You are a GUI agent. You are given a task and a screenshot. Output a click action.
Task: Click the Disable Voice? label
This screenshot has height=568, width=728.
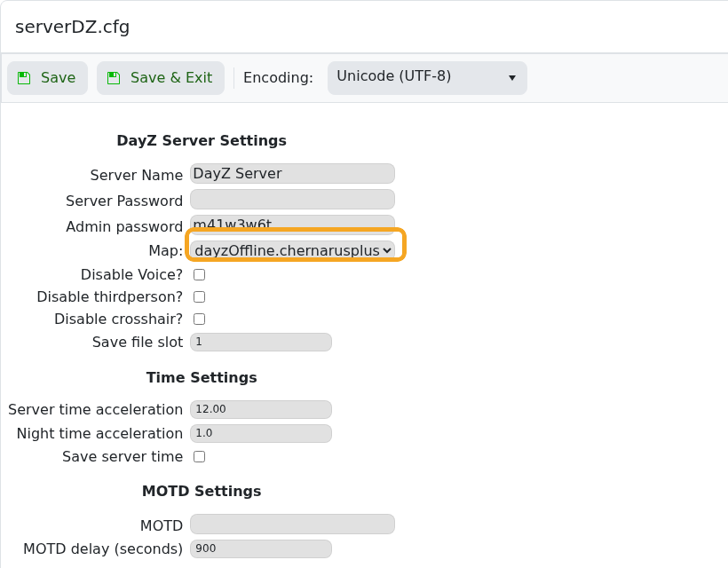tap(132, 275)
